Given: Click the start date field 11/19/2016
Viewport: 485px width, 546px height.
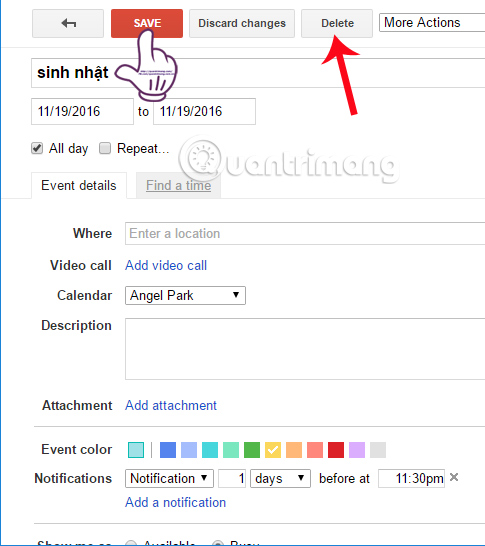Looking at the screenshot, I should pos(83,111).
